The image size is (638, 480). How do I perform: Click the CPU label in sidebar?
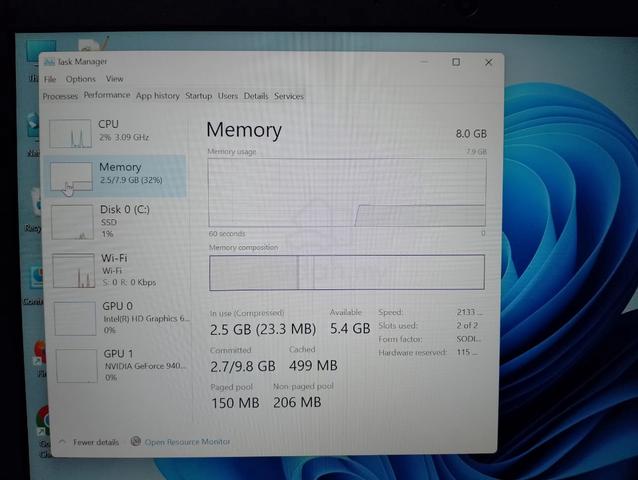pos(108,124)
